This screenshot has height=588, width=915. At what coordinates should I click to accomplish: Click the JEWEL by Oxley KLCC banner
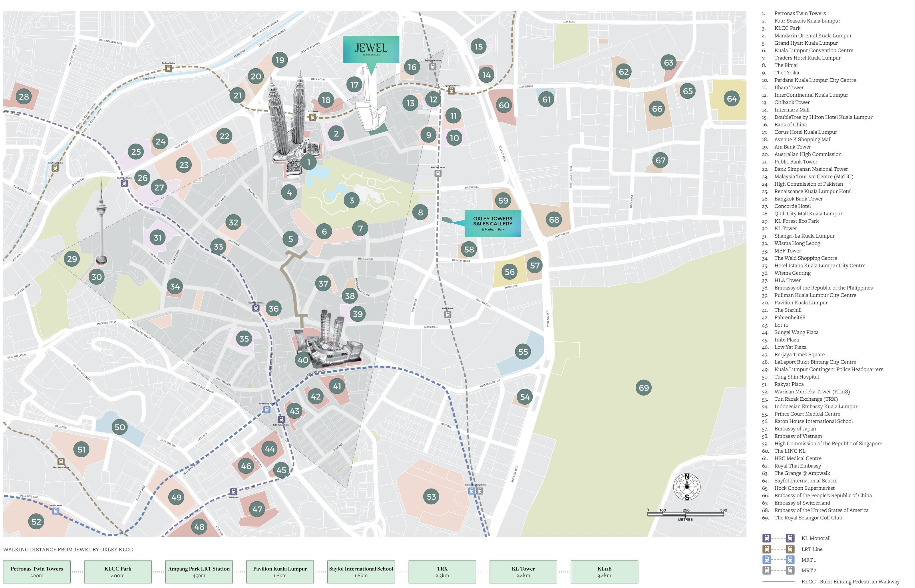tap(371, 49)
